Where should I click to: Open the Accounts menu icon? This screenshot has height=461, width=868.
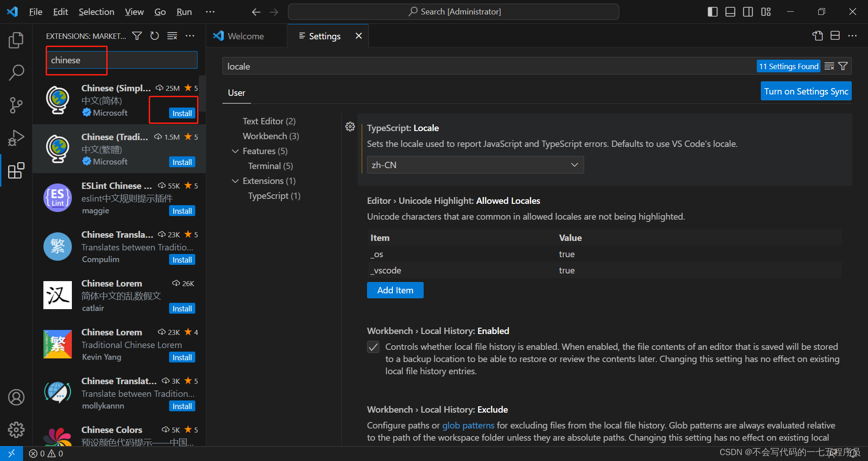(16, 397)
